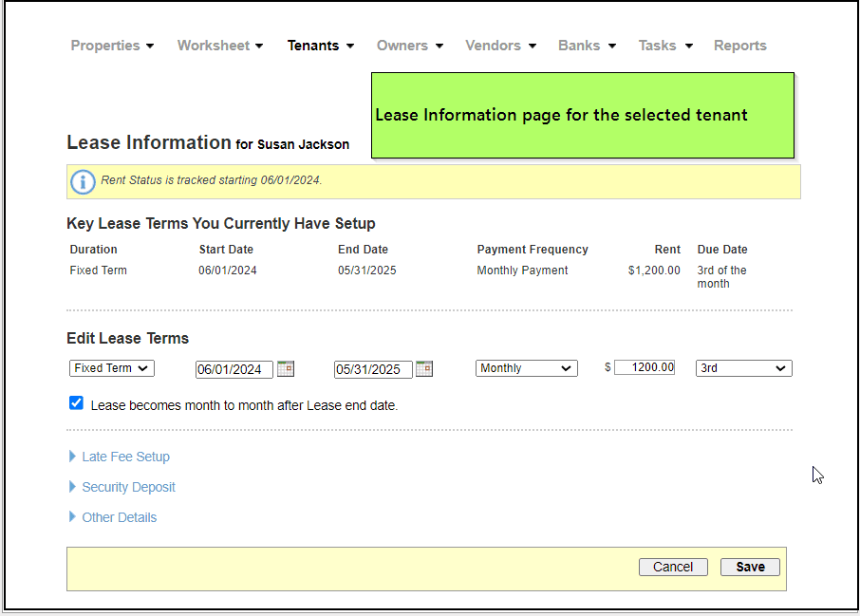
Task: Open the Worksheet menu
Action: (x=219, y=46)
